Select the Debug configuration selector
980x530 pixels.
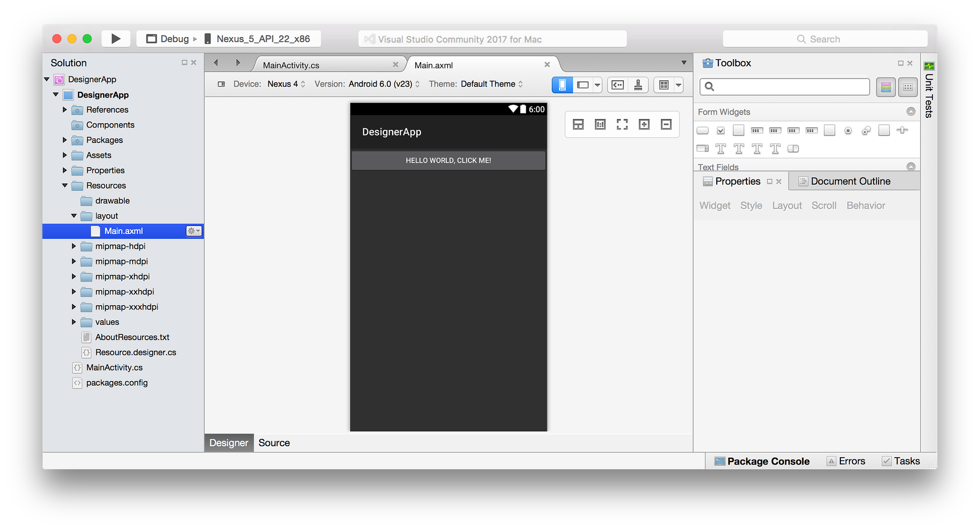tap(168, 39)
